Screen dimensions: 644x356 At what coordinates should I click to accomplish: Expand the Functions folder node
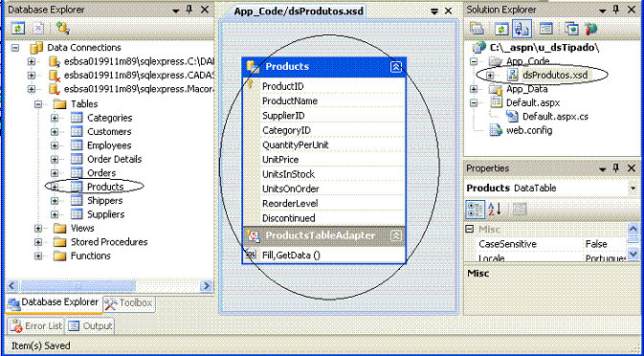point(38,256)
